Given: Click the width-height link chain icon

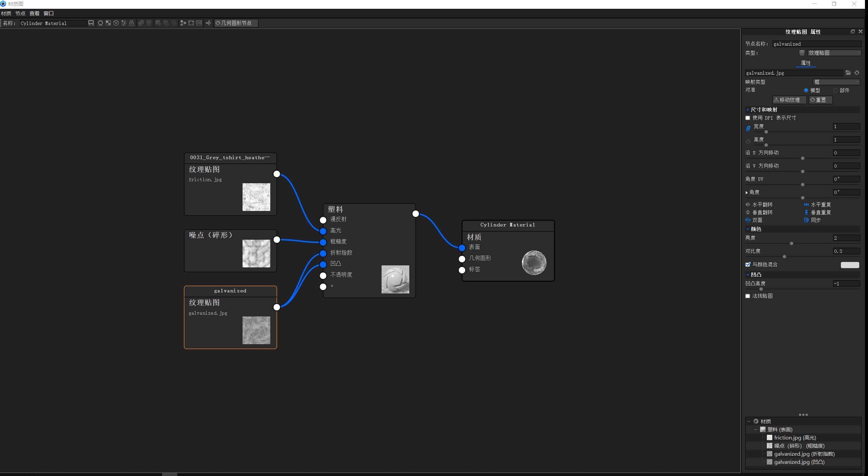Looking at the screenshot, I should click(x=748, y=128).
